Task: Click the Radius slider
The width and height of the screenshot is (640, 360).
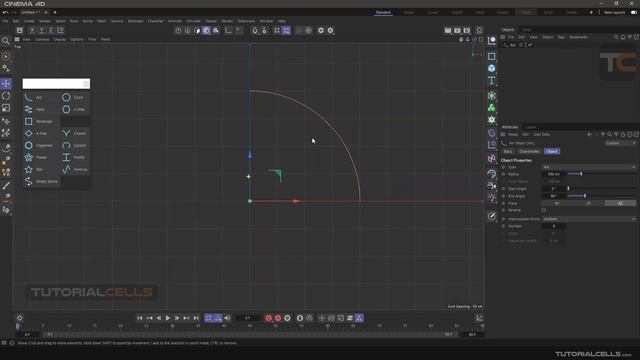Action: pos(602,174)
